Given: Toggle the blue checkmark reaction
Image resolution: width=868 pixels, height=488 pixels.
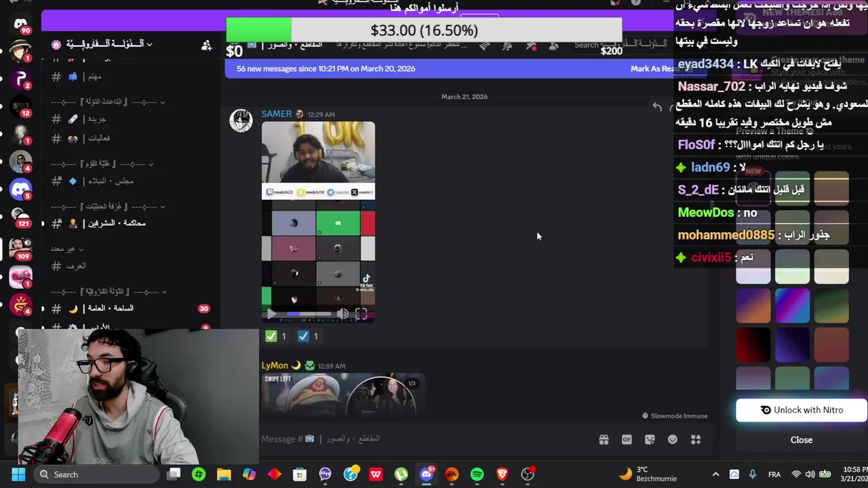Looking at the screenshot, I should 309,336.
